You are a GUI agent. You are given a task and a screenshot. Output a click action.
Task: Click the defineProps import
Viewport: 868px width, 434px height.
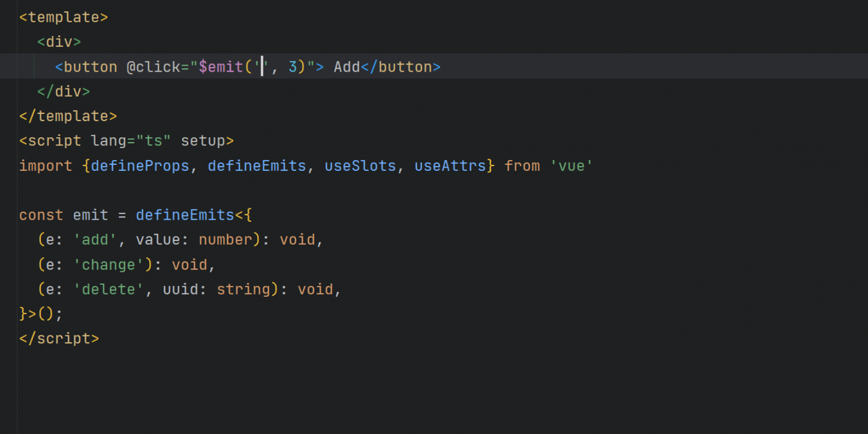[140, 165]
